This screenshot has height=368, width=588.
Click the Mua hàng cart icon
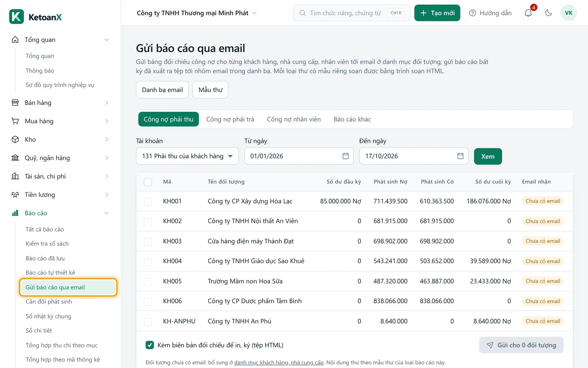pyautogui.click(x=15, y=121)
